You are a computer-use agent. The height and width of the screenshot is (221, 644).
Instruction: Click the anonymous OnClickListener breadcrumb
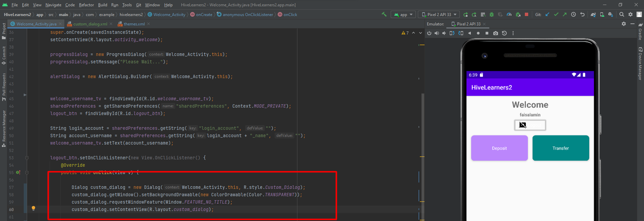pos(245,15)
